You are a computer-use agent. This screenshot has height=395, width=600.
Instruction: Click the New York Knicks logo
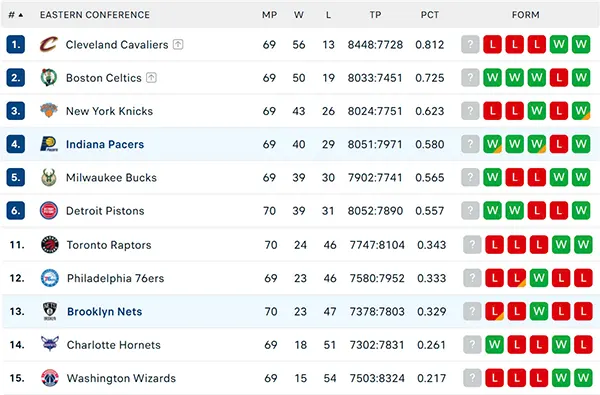click(x=49, y=111)
